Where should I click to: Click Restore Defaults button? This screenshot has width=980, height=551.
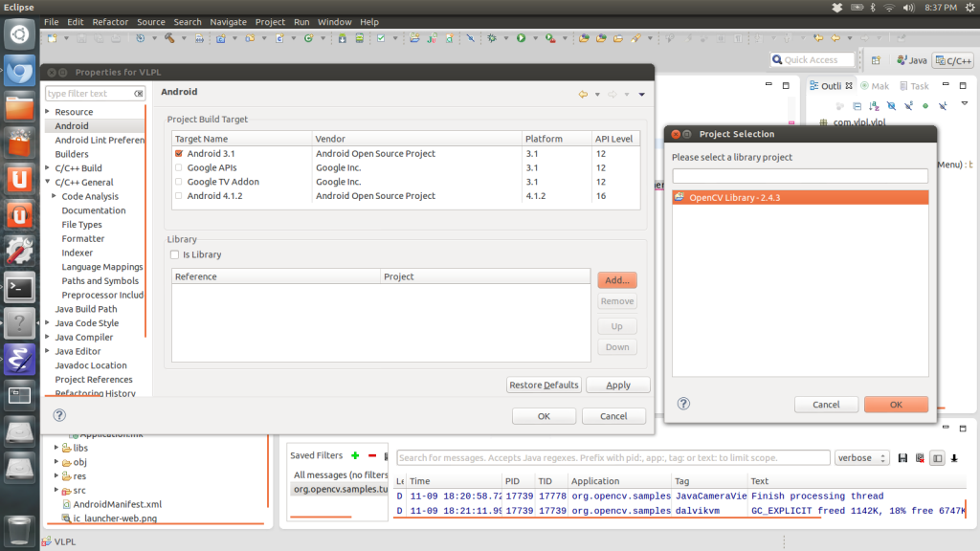[544, 385]
